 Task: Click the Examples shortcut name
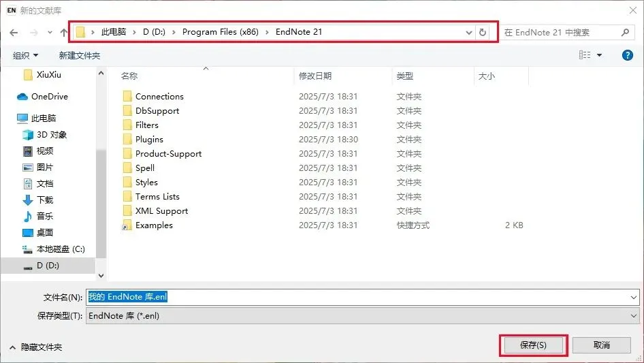(x=154, y=225)
